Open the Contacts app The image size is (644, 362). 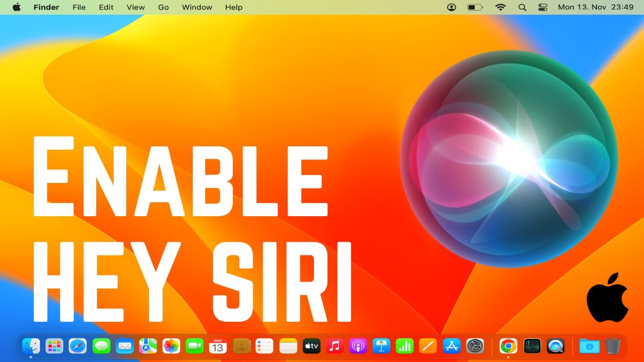[x=242, y=346]
